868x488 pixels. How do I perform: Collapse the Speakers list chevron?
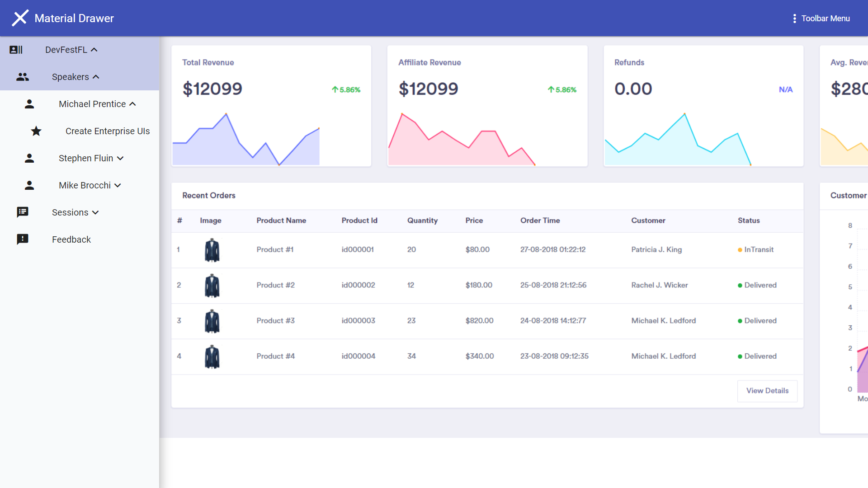coord(96,77)
